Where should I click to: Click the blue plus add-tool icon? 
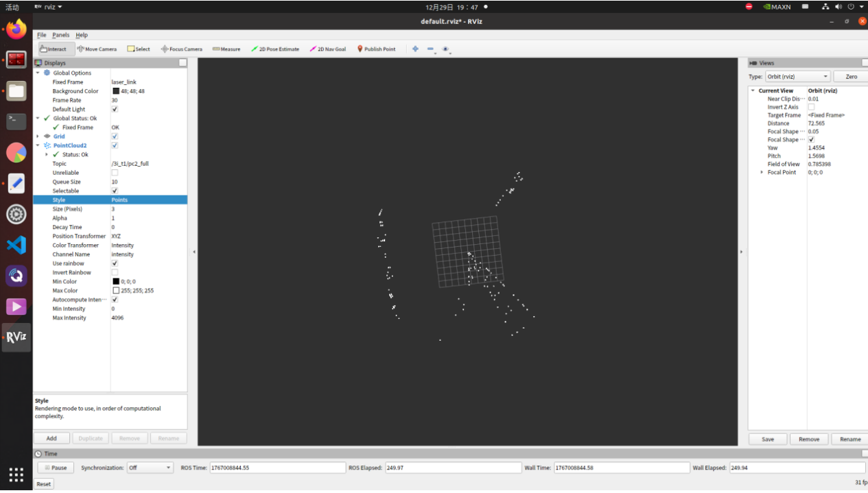pyautogui.click(x=415, y=49)
